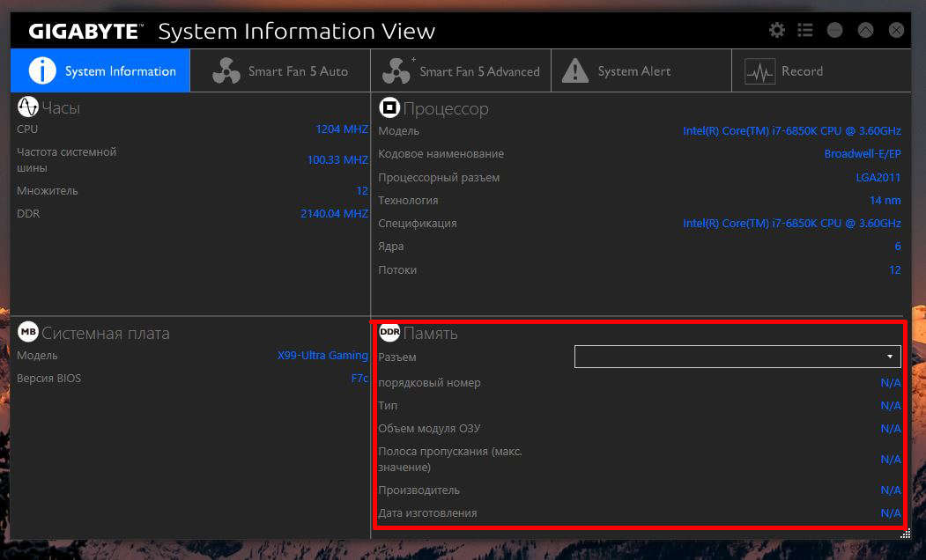Click the Полоса пропускания N/A value
Image resolution: width=926 pixels, height=560 pixels.
click(x=891, y=459)
